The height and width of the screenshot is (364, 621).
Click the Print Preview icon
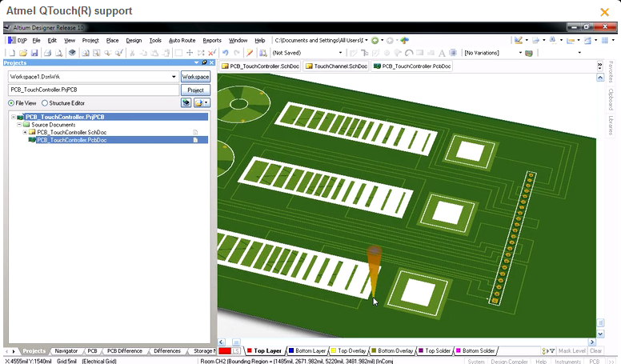(x=59, y=53)
